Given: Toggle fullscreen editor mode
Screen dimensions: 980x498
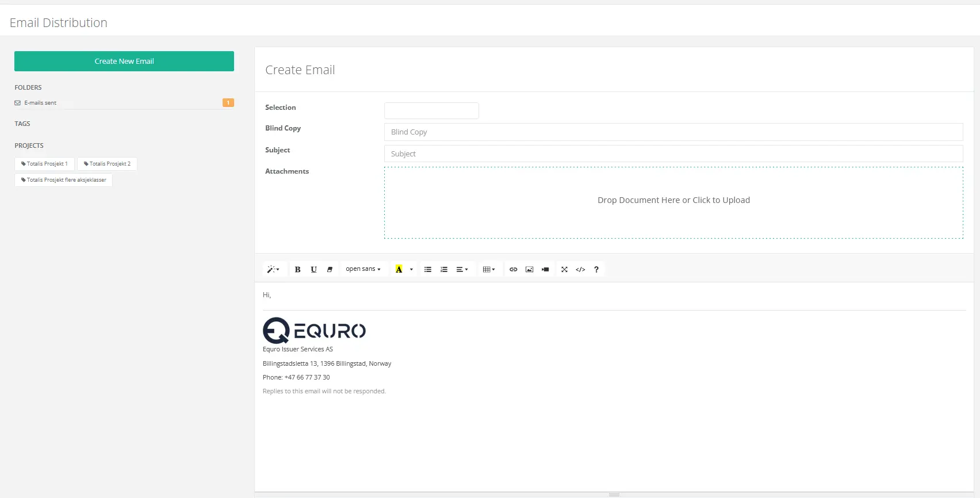Looking at the screenshot, I should coord(564,269).
